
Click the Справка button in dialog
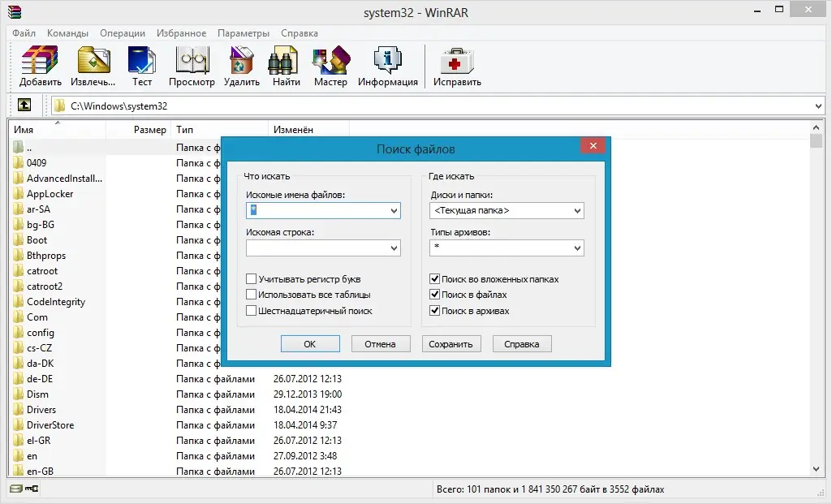click(522, 344)
